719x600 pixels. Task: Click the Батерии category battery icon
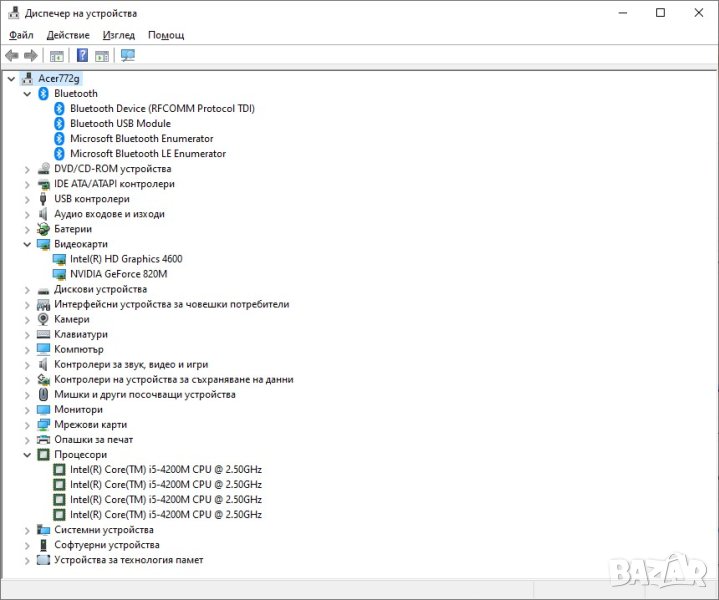tap(43, 229)
